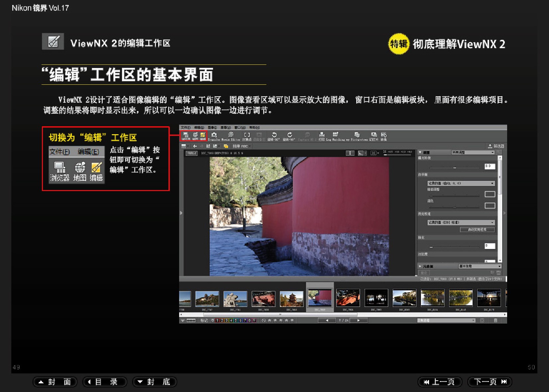Set one-star rating

270,321
